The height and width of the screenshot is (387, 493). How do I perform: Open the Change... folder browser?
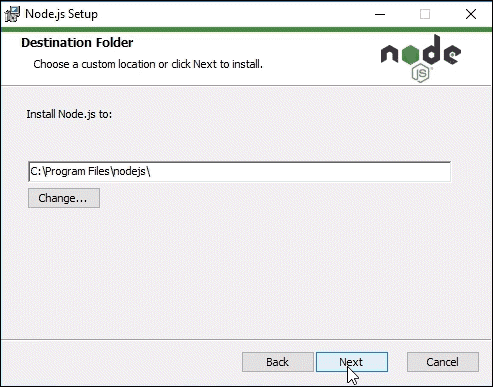[64, 198]
